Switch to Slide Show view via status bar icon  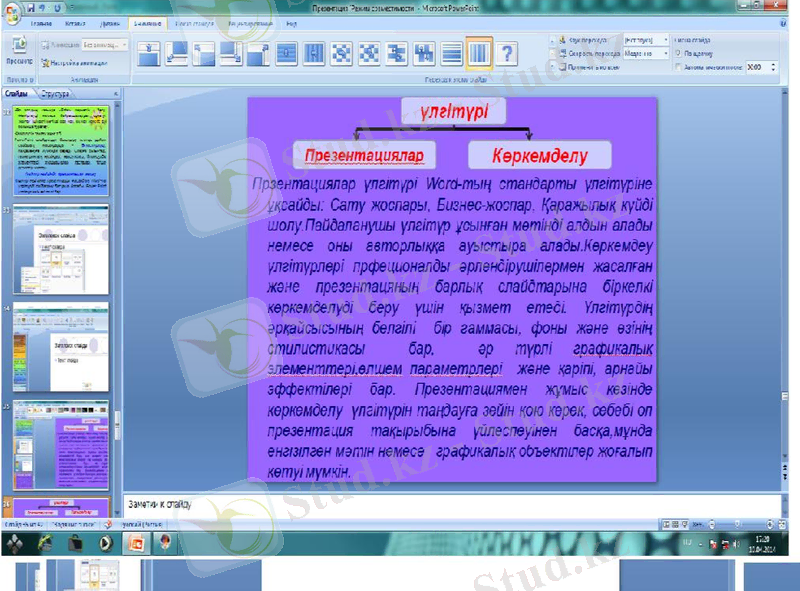coord(684,524)
